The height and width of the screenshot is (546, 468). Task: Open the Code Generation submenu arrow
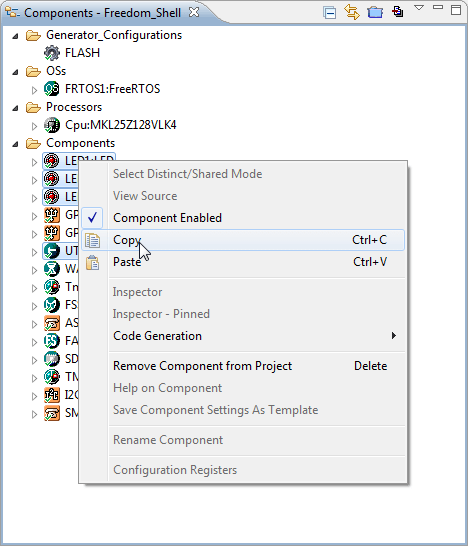pyautogui.click(x=393, y=336)
